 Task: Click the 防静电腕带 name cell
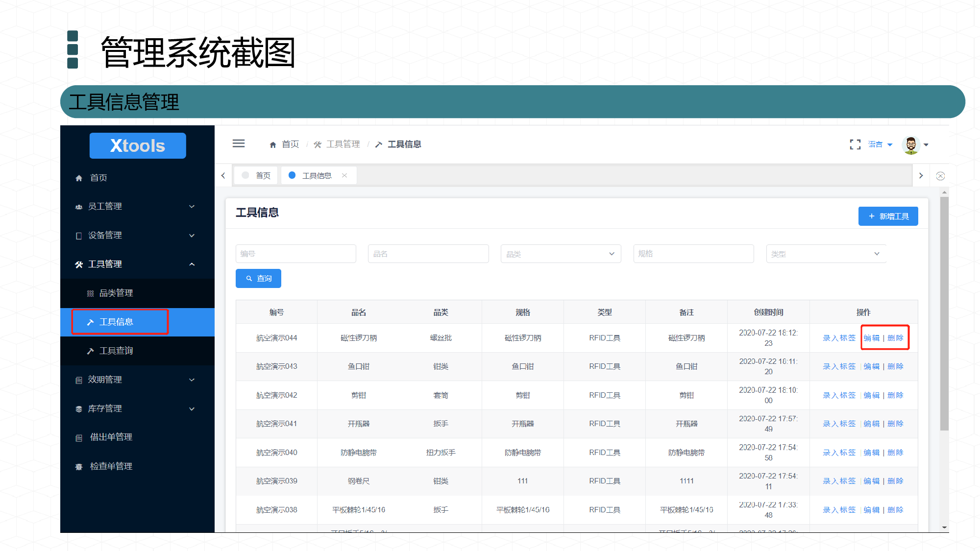358,453
